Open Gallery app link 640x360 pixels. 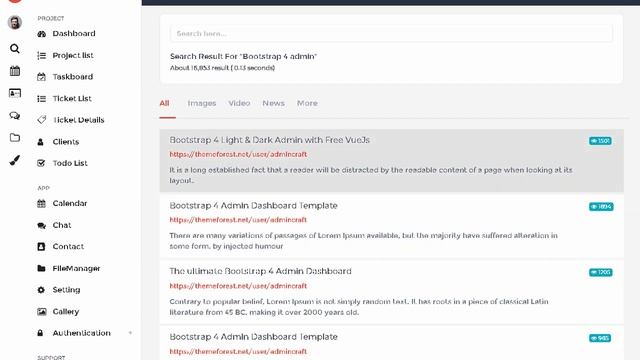(x=66, y=311)
